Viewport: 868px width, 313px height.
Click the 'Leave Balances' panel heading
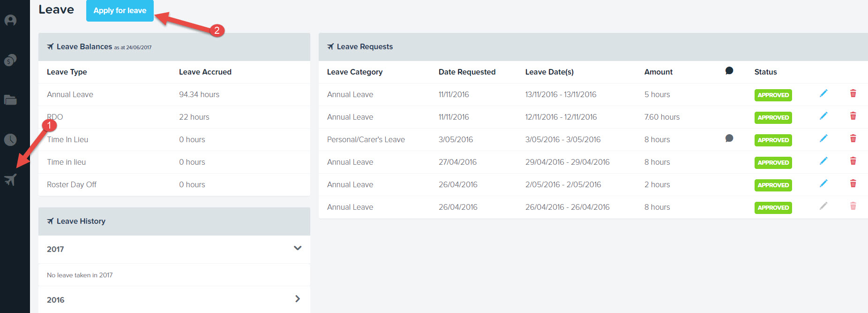pos(84,46)
